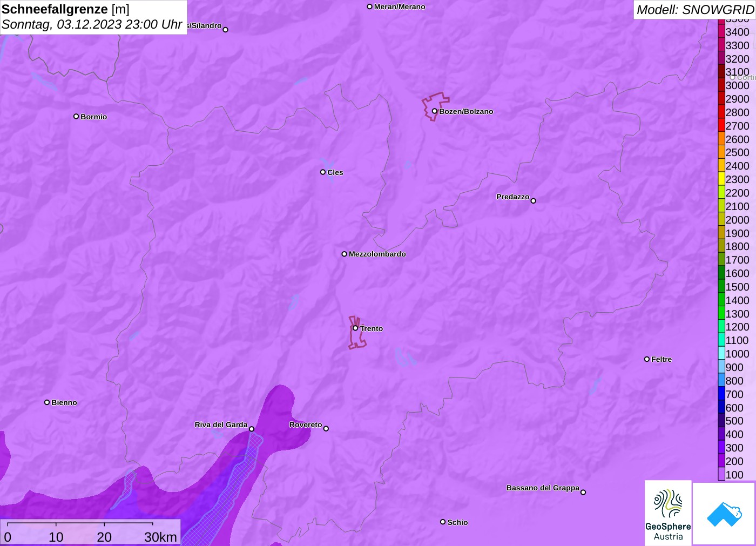Select the 2300 m yellow legend swatch
Screen dimensions: 756x546
click(x=721, y=179)
